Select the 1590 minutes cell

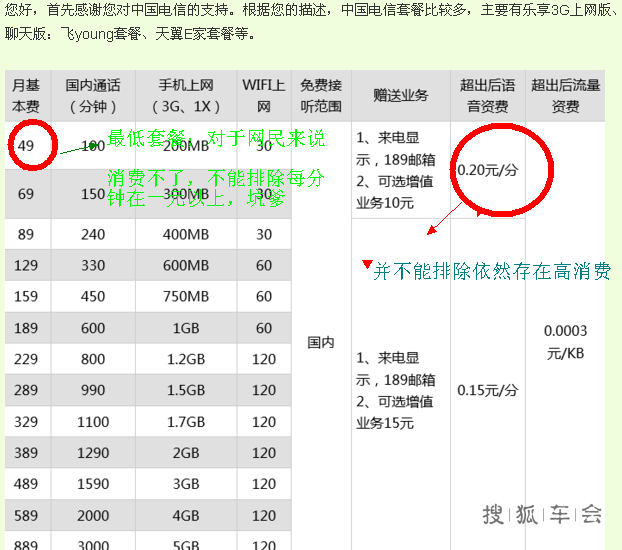click(x=93, y=484)
